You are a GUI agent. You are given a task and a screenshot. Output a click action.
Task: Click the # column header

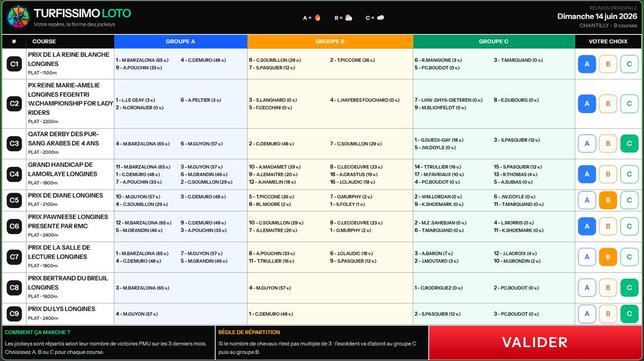(x=14, y=41)
